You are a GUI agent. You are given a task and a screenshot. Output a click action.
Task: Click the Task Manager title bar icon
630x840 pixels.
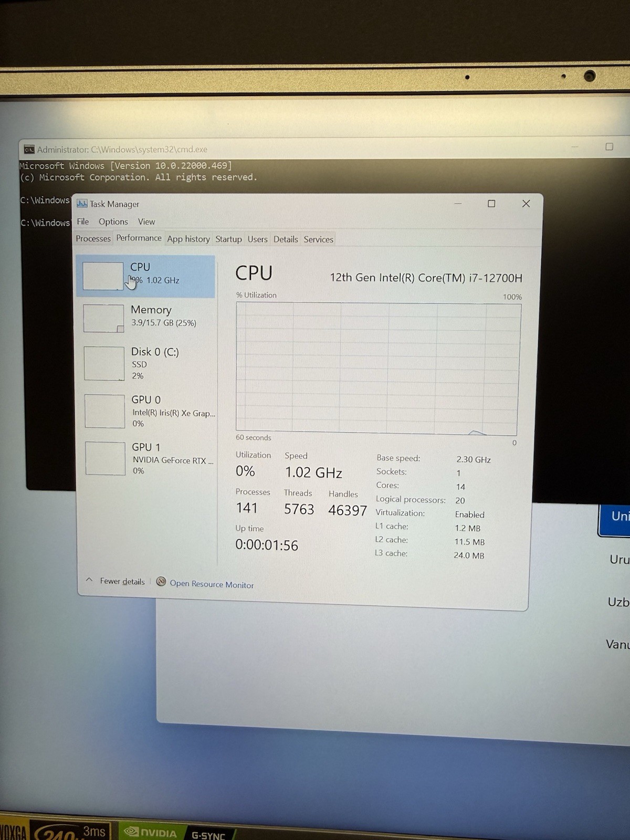82,203
